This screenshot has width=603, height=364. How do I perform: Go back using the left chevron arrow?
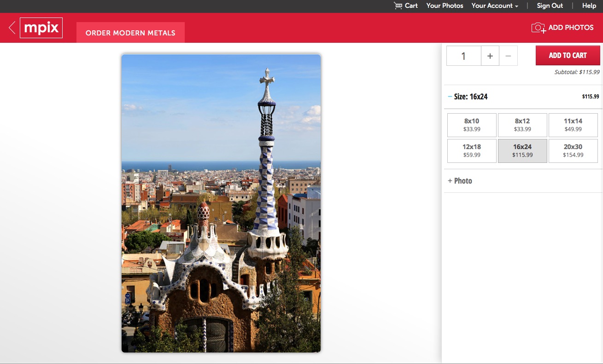(x=12, y=28)
